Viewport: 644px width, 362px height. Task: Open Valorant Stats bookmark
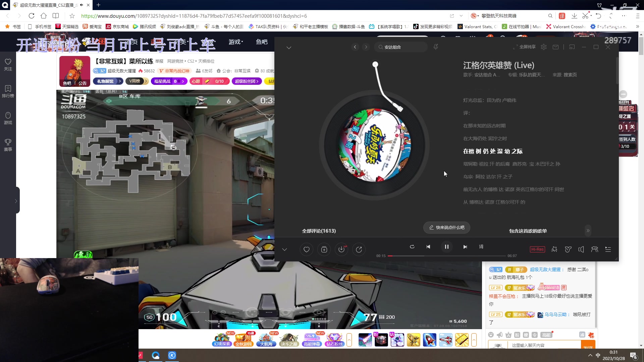477,26
